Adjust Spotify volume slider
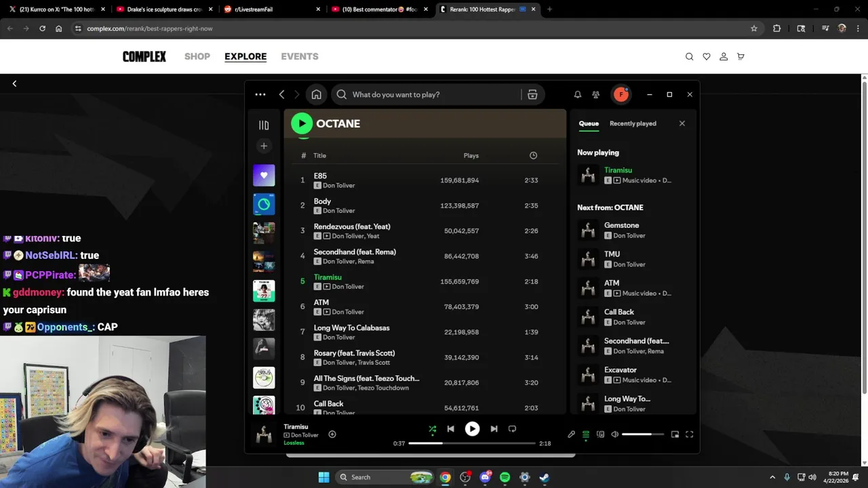Screen dimensions: 868x488 point(643,434)
